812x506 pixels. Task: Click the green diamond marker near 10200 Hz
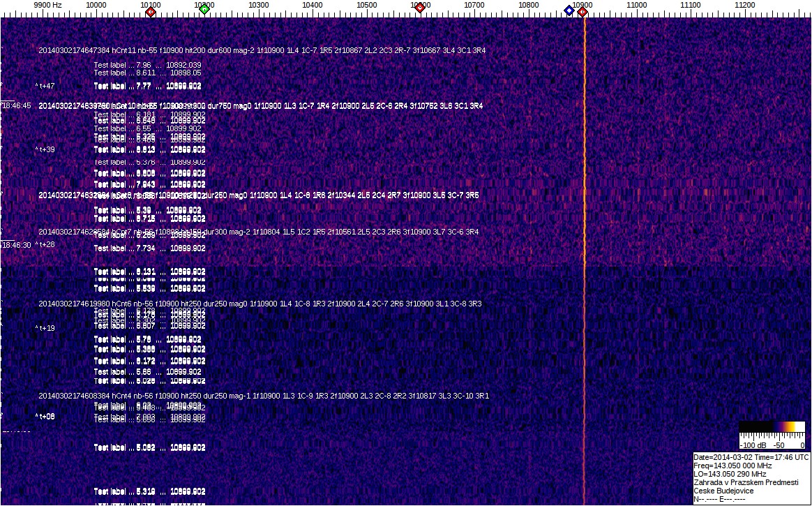tap(204, 10)
